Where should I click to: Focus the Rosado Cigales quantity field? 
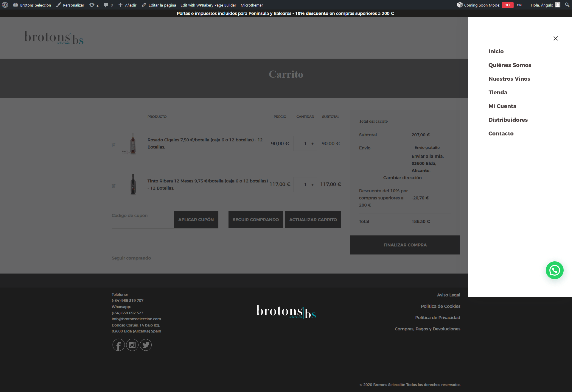tap(305, 143)
